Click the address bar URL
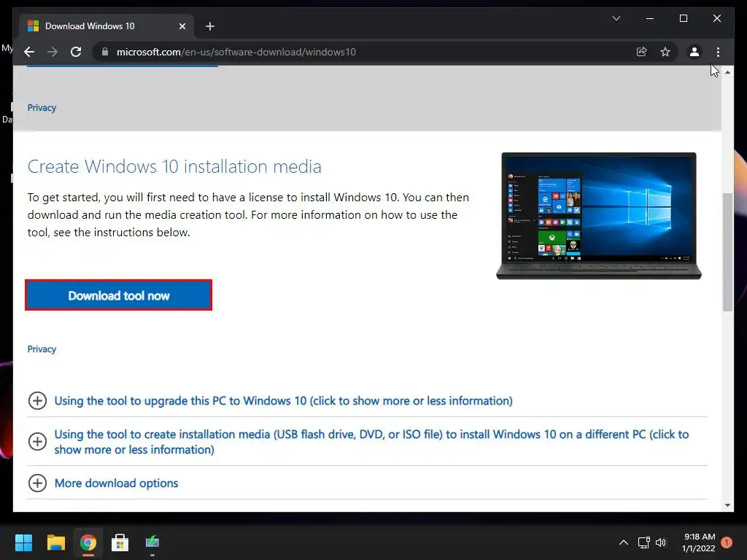Screen dimensions: 747x560 pos(236,52)
